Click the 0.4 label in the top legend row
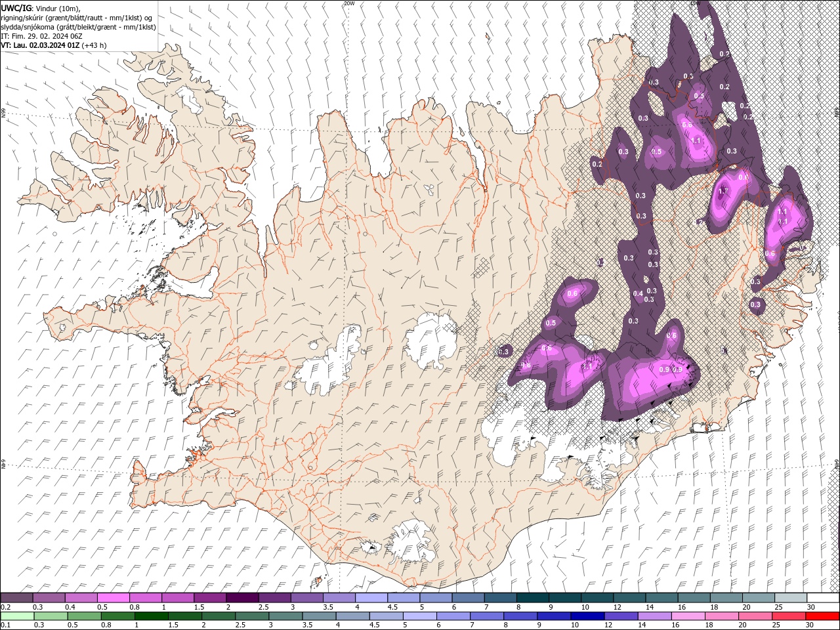This screenshot has height=630, width=840. click(70, 607)
